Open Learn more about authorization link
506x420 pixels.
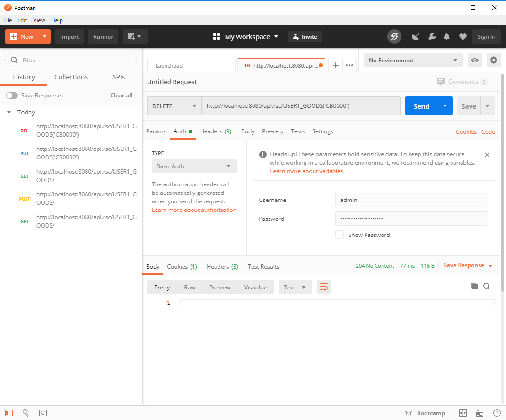tap(194, 210)
